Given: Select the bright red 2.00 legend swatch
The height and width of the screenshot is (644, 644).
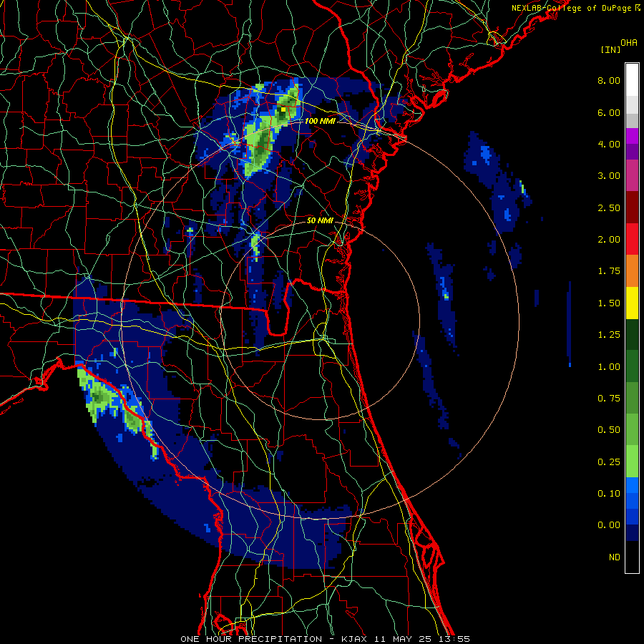Looking at the screenshot, I should click(x=632, y=239).
